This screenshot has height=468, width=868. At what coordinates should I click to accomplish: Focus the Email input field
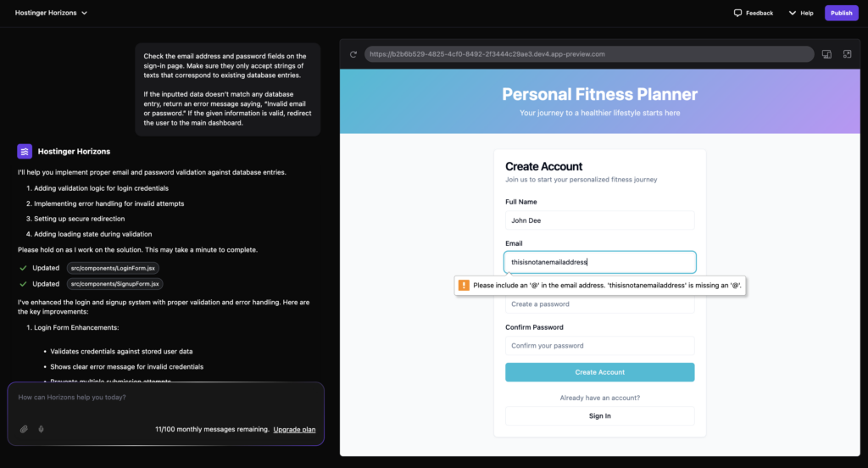[599, 262]
